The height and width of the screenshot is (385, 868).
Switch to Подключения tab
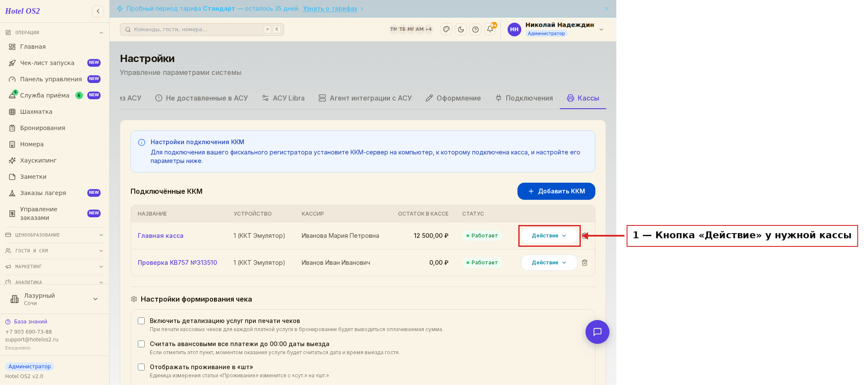point(524,98)
